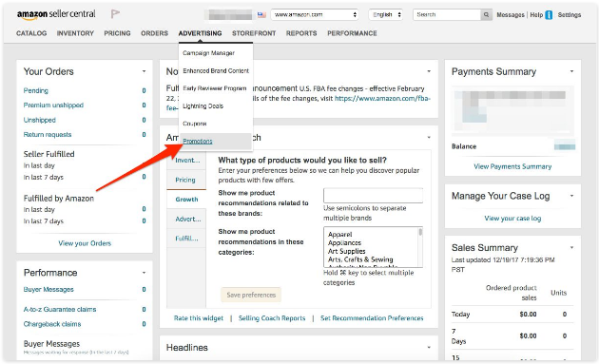Open the English language dropdown

pos(386,14)
